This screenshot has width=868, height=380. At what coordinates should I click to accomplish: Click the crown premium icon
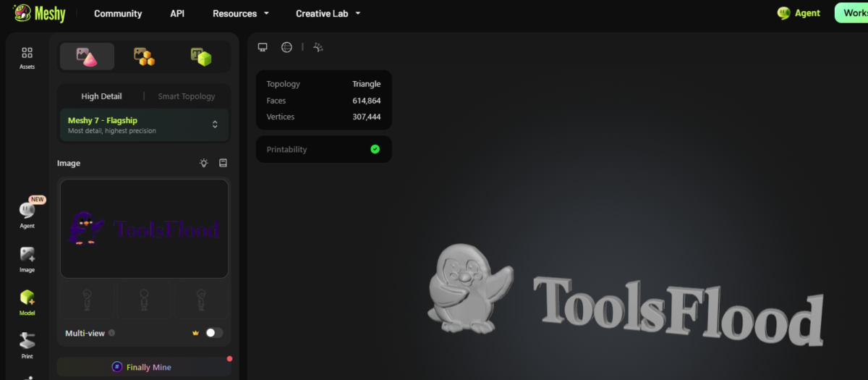195,333
